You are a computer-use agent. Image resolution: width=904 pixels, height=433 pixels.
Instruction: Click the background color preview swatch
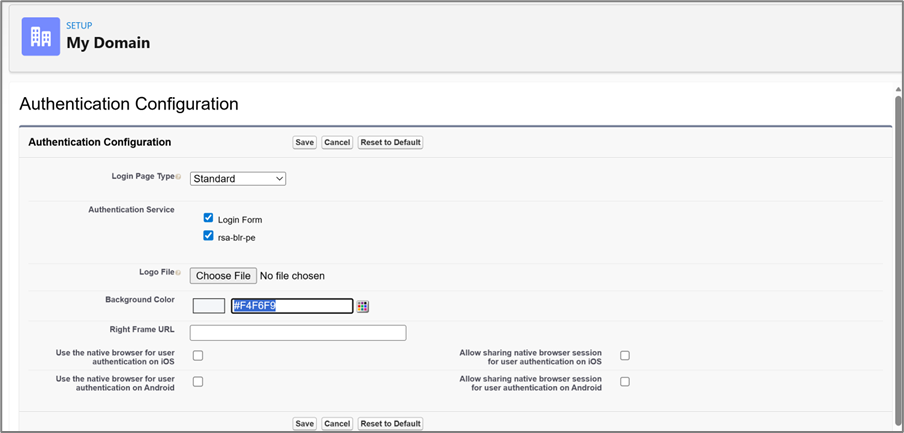coord(208,306)
